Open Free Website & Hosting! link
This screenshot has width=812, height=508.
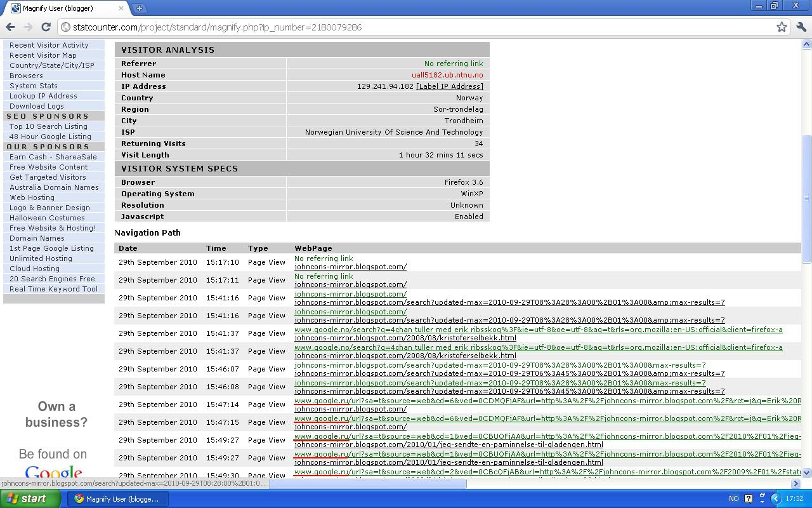point(53,228)
